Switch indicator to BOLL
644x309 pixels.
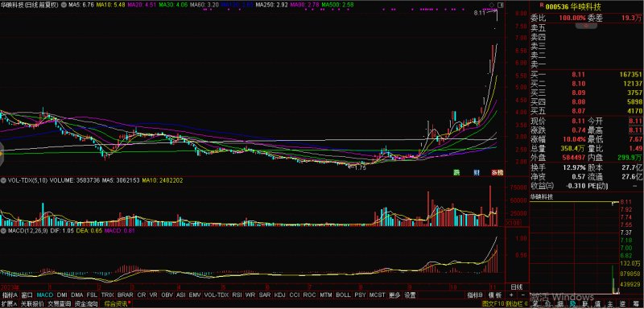click(x=344, y=295)
